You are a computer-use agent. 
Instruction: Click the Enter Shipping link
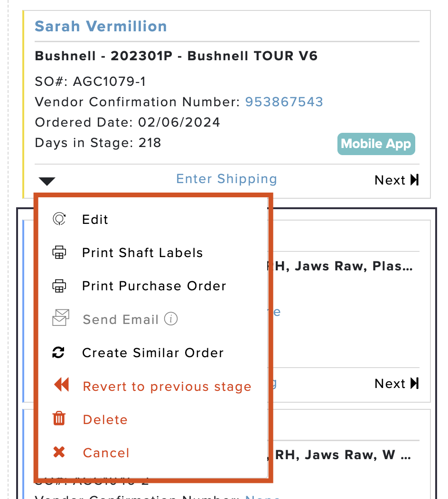[227, 179]
